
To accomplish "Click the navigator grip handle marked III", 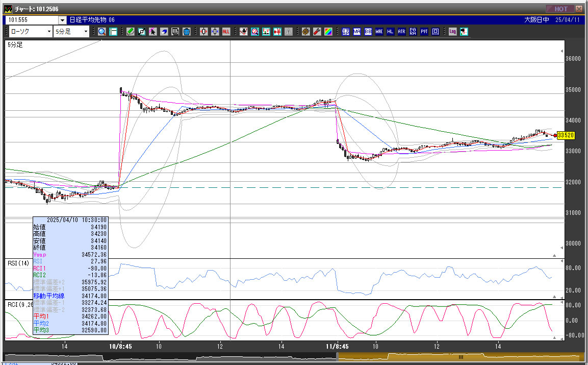I will 461,357.
